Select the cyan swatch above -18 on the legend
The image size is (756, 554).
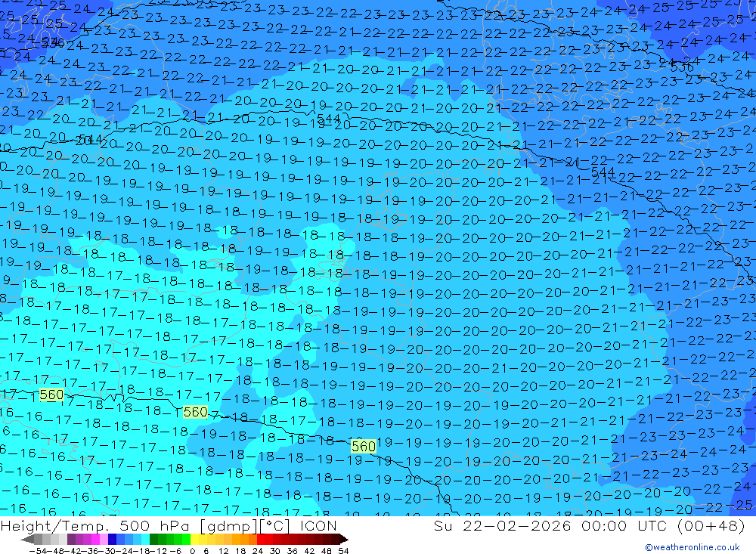[145, 539]
